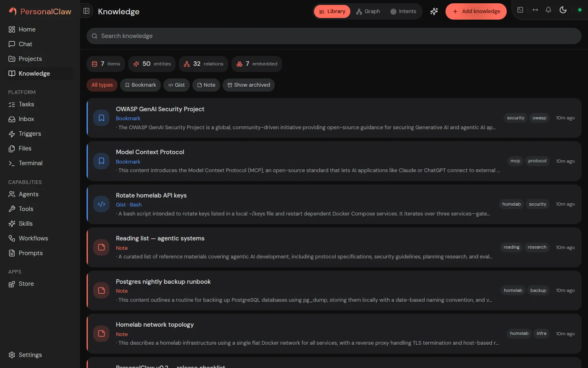Open Agents under Capabilities

(x=40, y=194)
